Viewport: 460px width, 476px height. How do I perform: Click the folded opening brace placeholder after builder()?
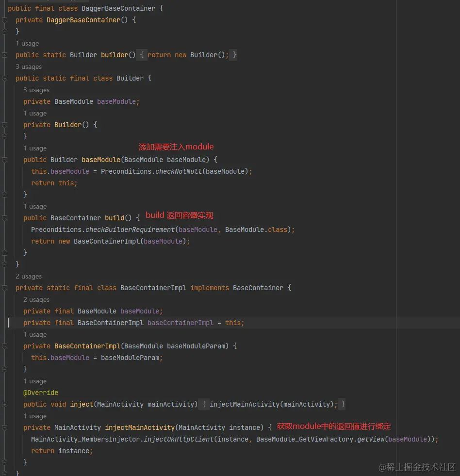(x=142, y=55)
